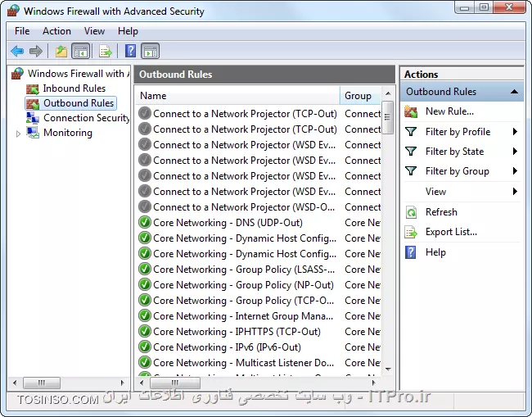Viewport: 532px width, 417px height.
Task: Select Connect to a Network Projector (WSD-O... rule
Action: click(x=244, y=207)
